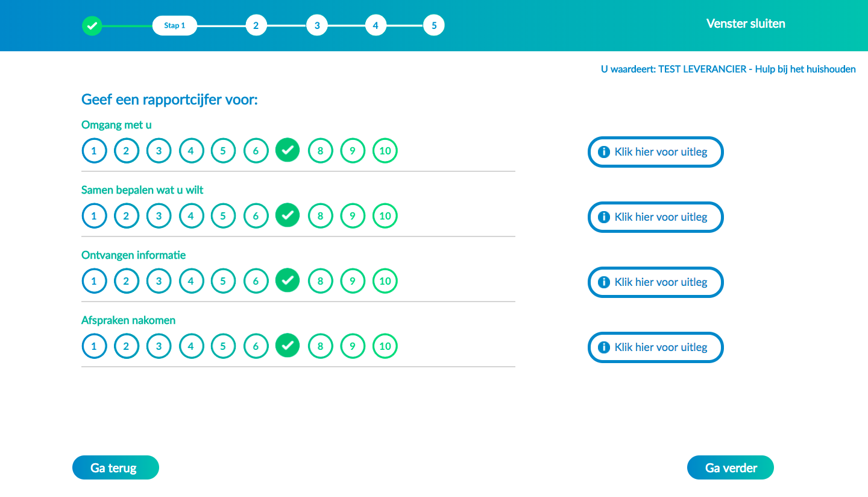Screen dimensions: 868x497
Task: Click the info icon in the Ontvangen informatie row
Action: (603, 282)
